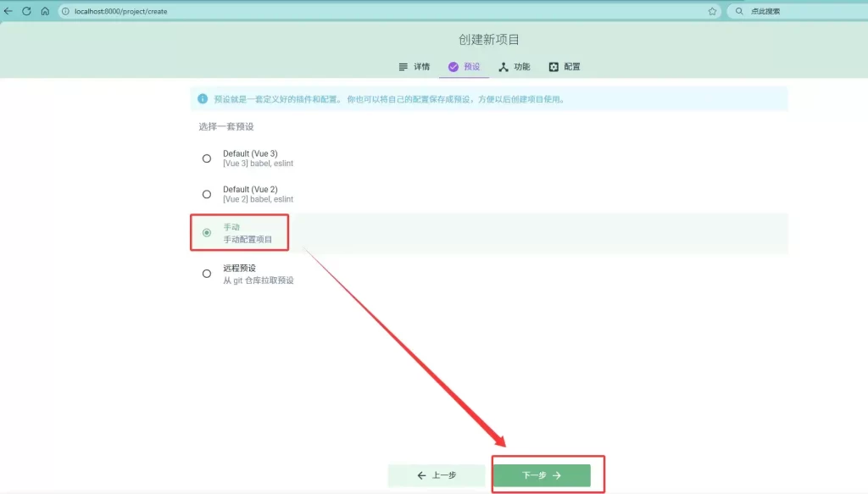Viewport: 868px width, 494px height.
Task: Click the green 下一步 next button
Action: (542, 475)
